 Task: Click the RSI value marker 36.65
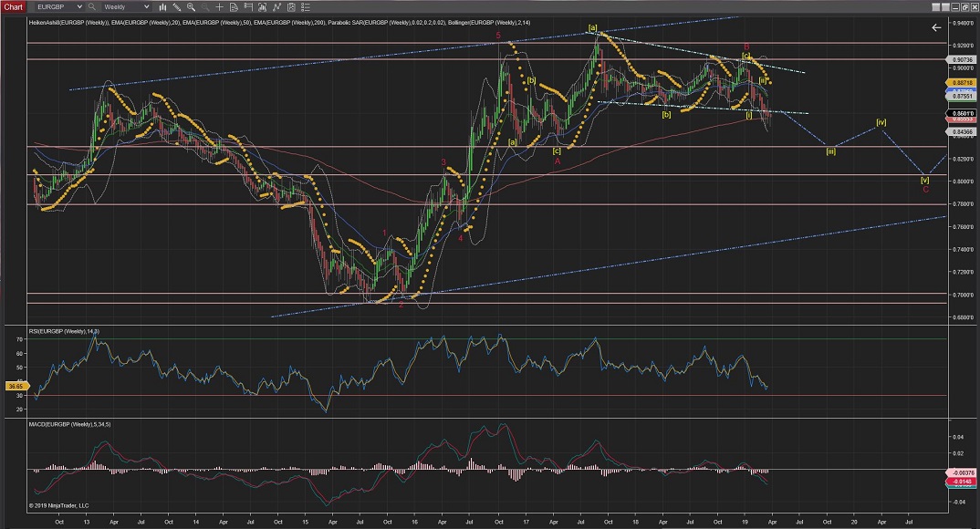pyautogui.click(x=15, y=387)
